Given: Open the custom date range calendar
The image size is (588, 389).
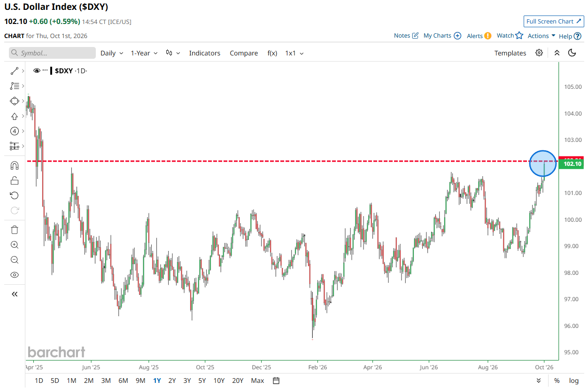Looking at the screenshot, I should pyautogui.click(x=276, y=381).
